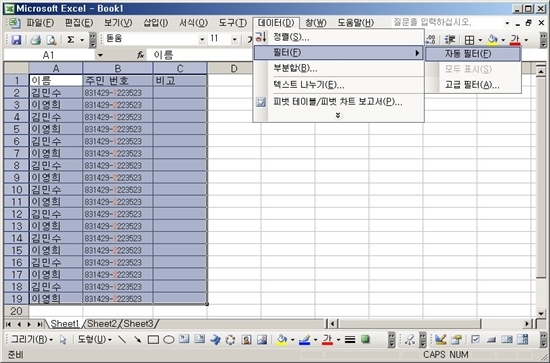Image resolution: width=550 pixels, height=363 pixels.
Task: Select the Arrow drawing tool
Action: click(138, 340)
